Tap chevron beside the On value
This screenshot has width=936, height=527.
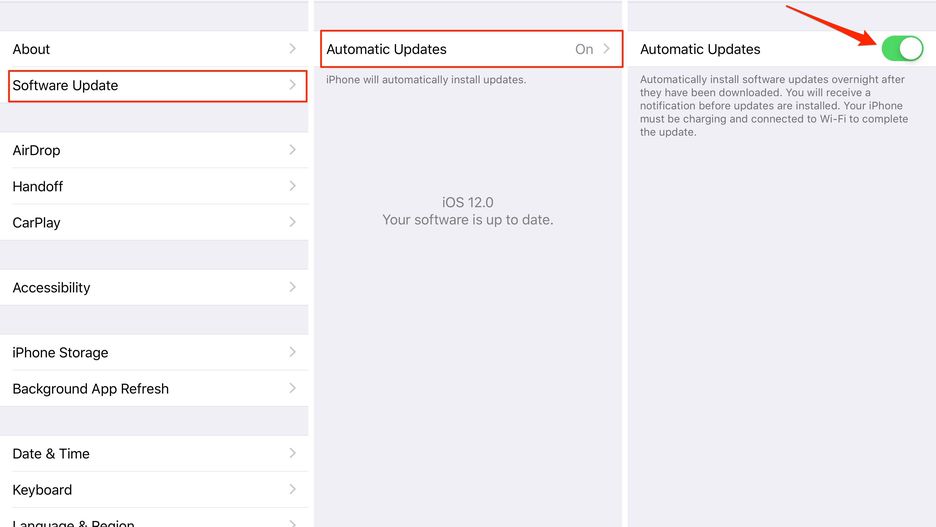pyautogui.click(x=606, y=48)
